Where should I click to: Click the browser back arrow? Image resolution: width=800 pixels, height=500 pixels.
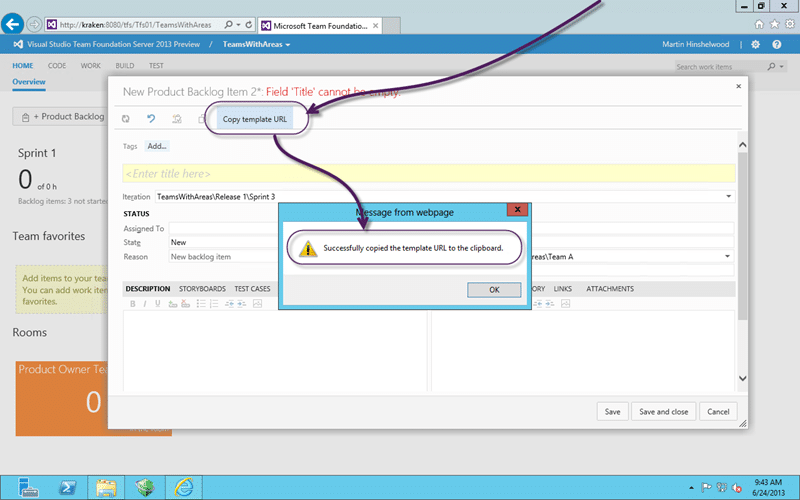[13, 24]
